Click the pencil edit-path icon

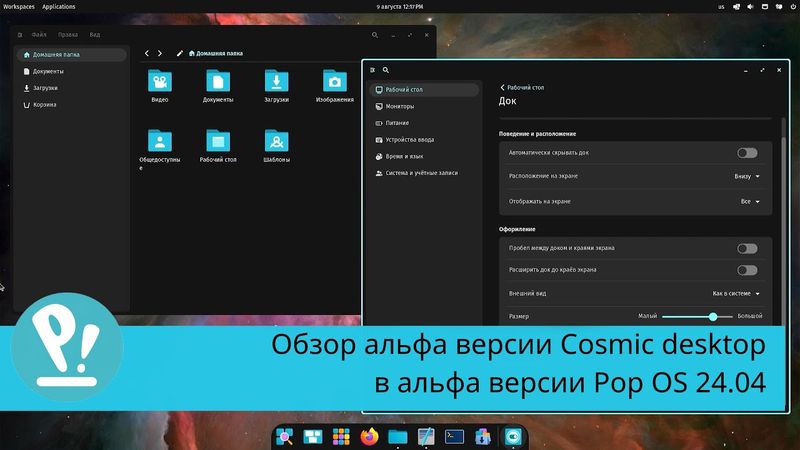[180, 53]
